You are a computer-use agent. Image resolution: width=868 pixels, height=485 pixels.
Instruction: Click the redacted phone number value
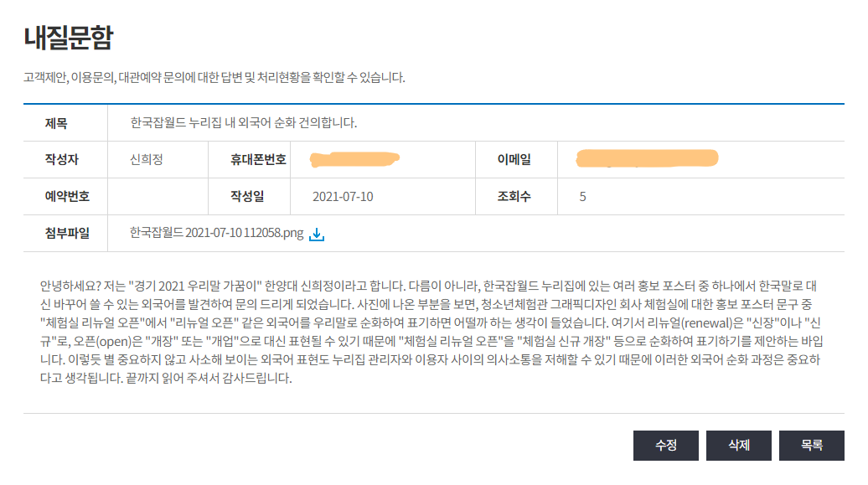point(354,157)
